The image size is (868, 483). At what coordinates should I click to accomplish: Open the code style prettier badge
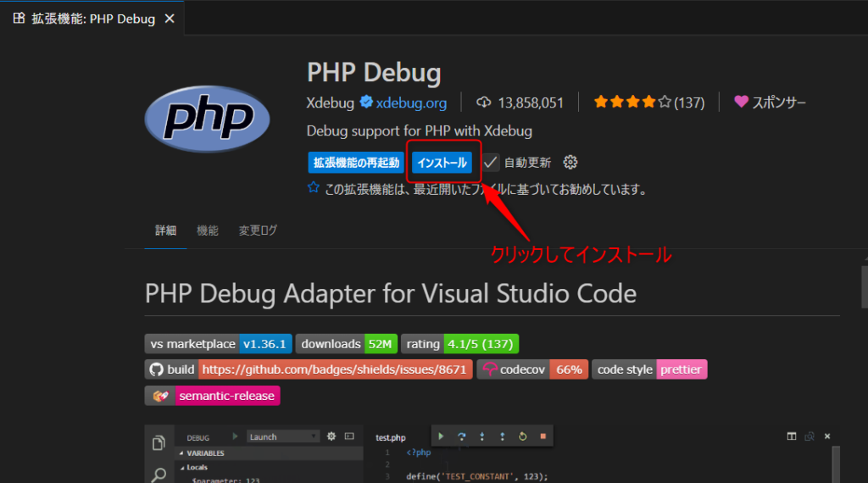click(x=649, y=369)
